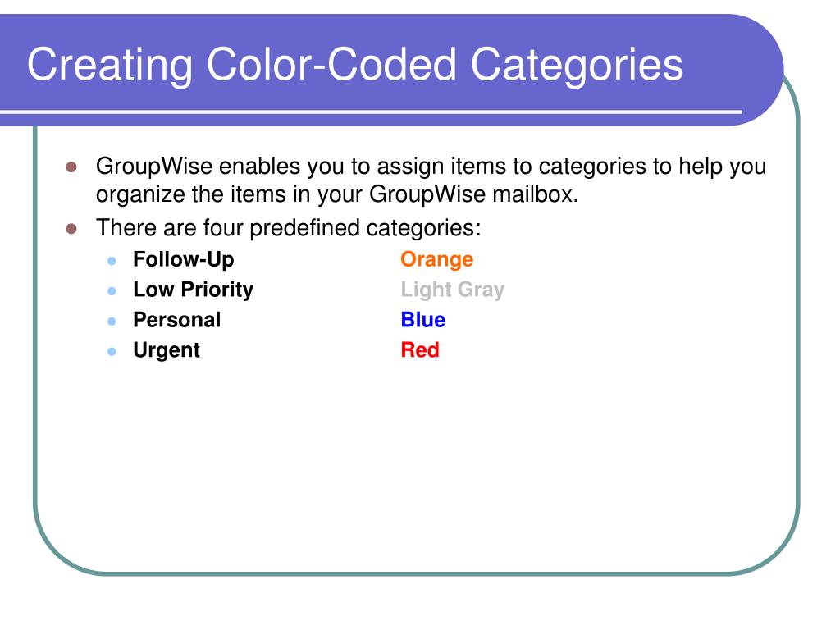Click the bullet before 'GroupWise enables you'

[x=71, y=167]
